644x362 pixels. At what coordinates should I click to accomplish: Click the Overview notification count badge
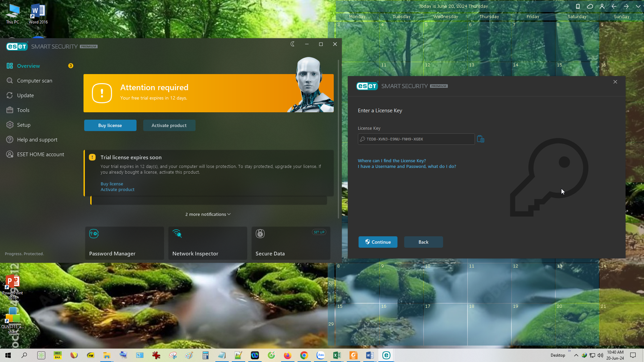pos(70,66)
